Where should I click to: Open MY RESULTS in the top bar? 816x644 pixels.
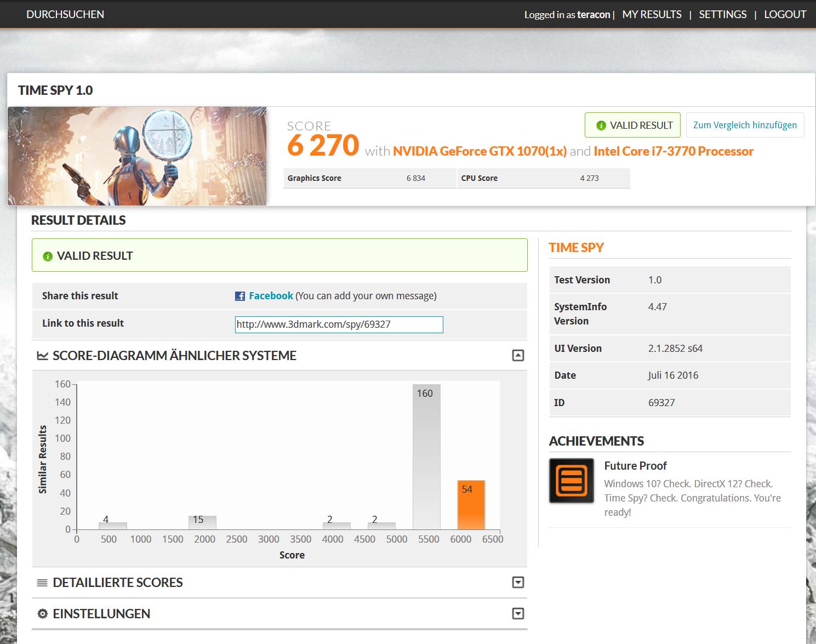pos(652,14)
